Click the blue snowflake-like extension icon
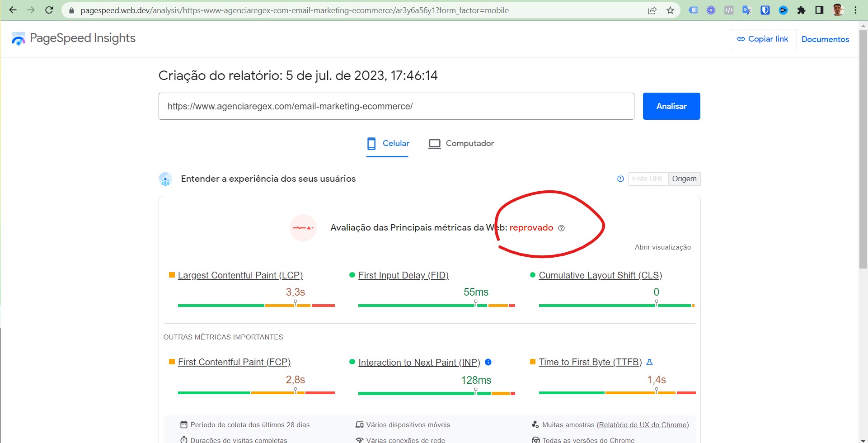 tap(711, 10)
